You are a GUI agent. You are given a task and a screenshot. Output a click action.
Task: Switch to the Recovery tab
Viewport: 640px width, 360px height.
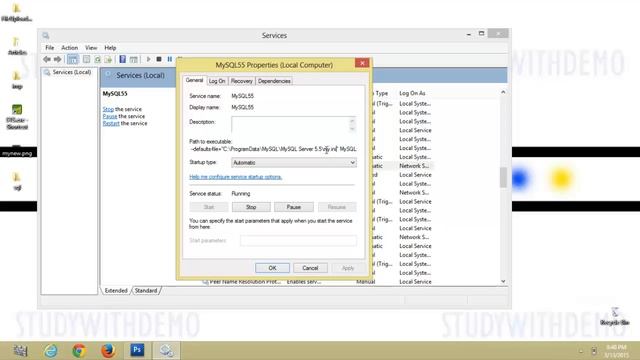pos(241,81)
